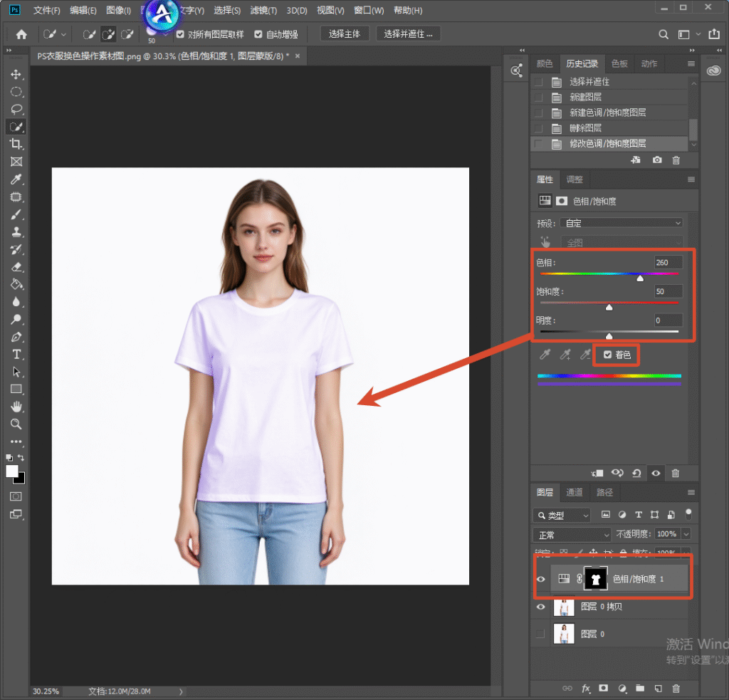Show the 图层 0 layer
729x700 pixels.
[540, 634]
